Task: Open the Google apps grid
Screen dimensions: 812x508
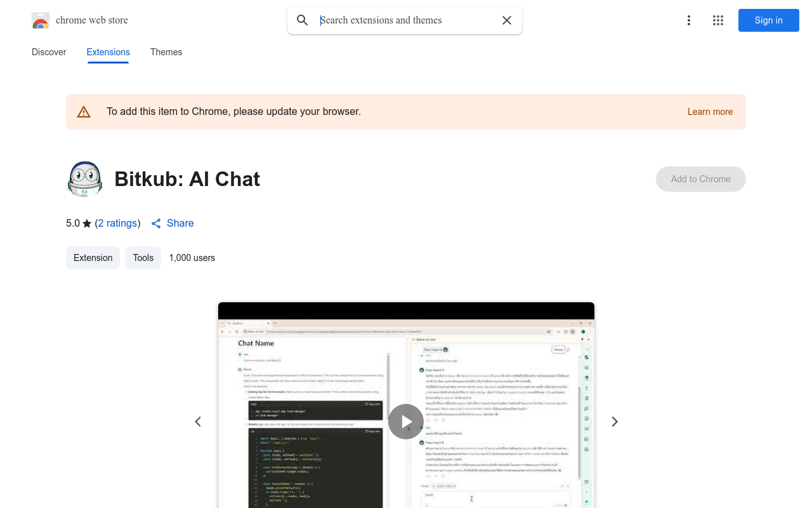Action: pos(718,20)
